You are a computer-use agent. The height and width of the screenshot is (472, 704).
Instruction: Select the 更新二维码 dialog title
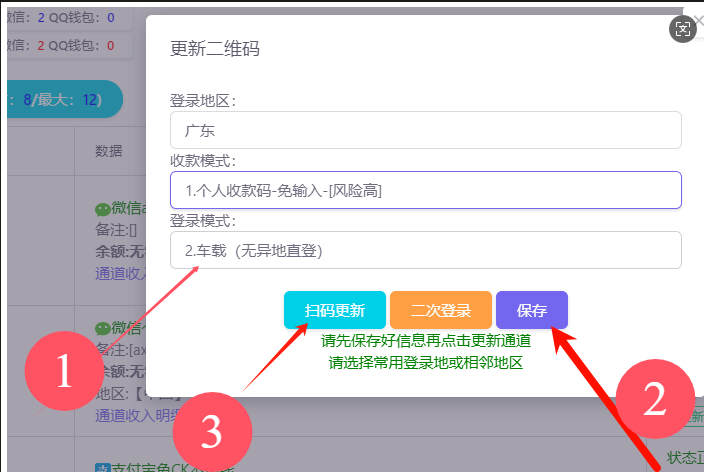tap(215, 49)
